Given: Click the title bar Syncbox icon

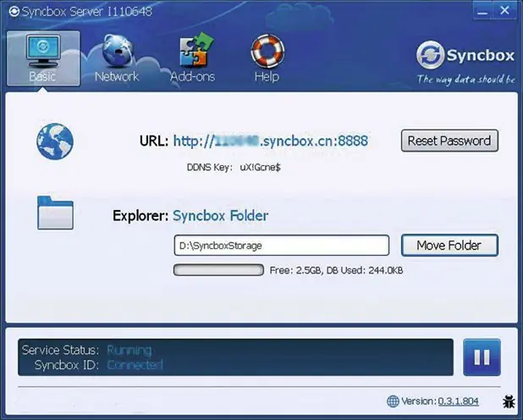Looking at the screenshot, I should point(14,12).
